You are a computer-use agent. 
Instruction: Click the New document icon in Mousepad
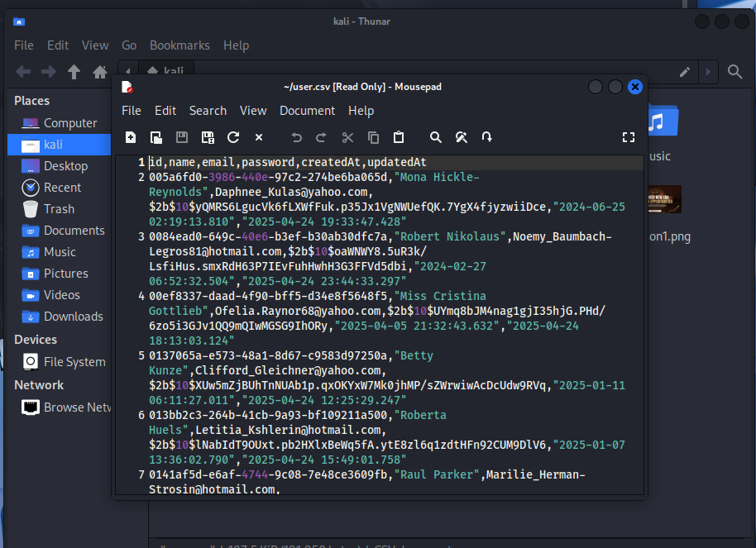131,137
